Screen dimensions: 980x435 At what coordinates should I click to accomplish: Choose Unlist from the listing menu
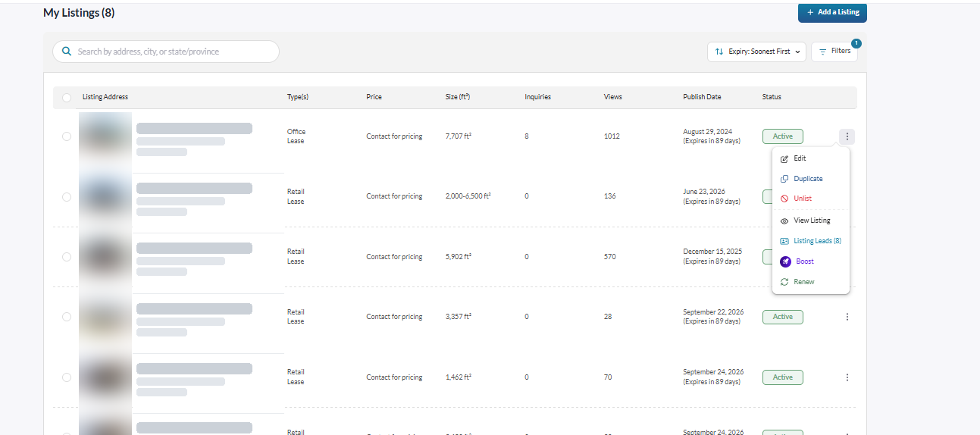[803, 199]
